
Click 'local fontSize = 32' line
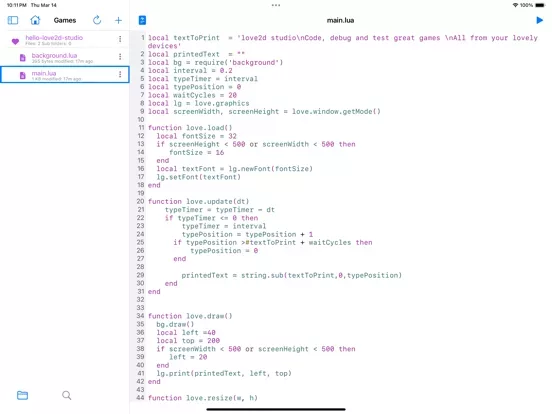(x=196, y=136)
